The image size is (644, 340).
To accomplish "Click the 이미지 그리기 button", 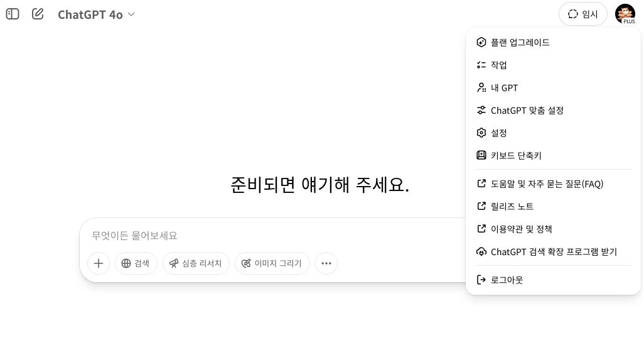I will 272,263.
